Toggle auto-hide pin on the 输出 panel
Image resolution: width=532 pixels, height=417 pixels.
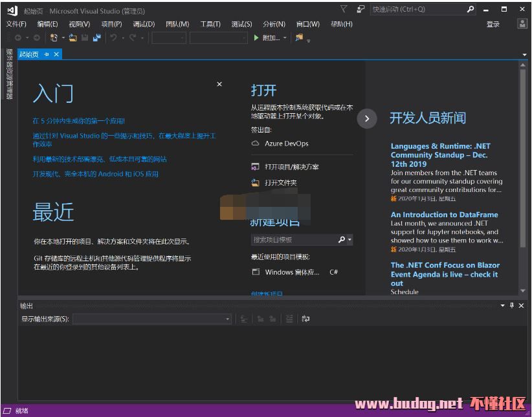tap(512, 305)
